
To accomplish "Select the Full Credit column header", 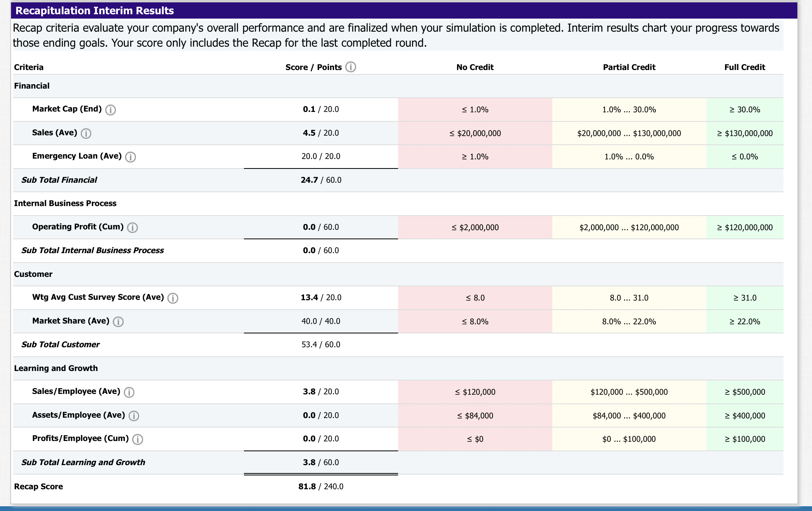I will tap(745, 67).
